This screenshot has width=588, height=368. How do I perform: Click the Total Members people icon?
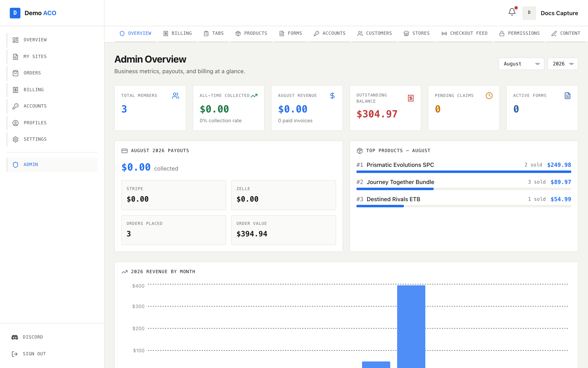[x=175, y=96]
